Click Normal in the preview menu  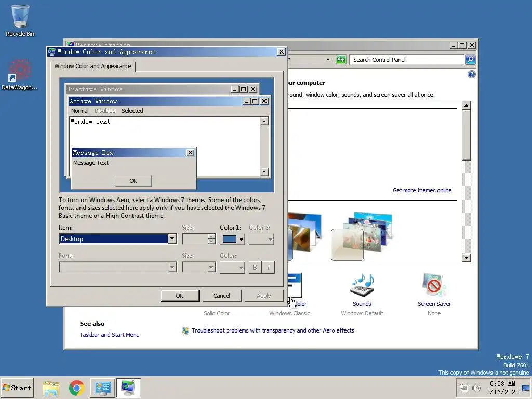79,111
